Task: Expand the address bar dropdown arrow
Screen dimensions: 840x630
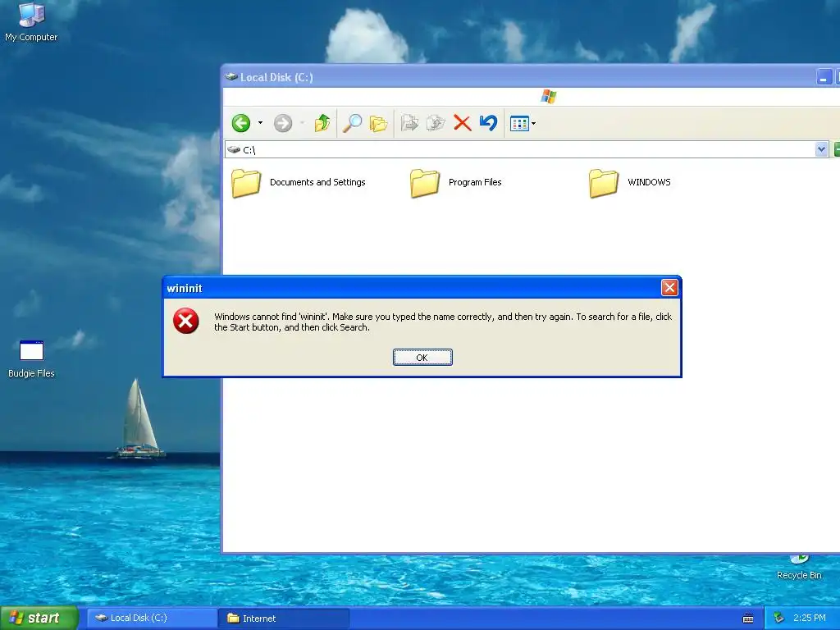Action: (x=821, y=149)
